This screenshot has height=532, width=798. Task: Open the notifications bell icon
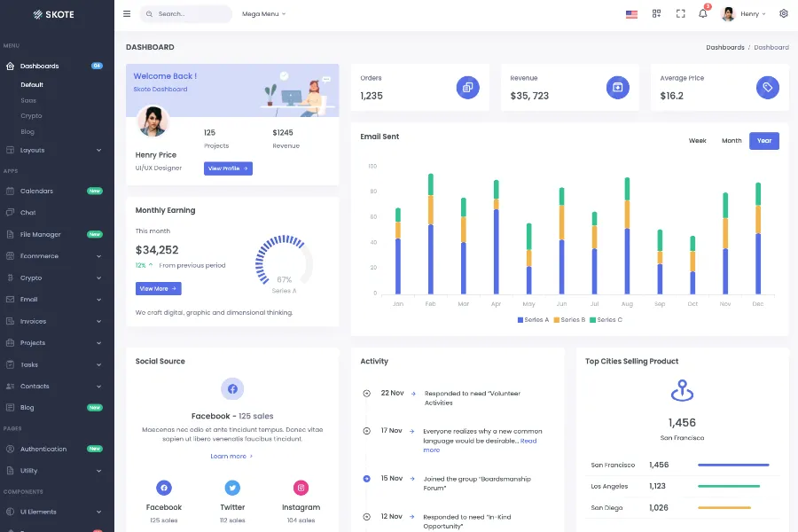(x=703, y=13)
